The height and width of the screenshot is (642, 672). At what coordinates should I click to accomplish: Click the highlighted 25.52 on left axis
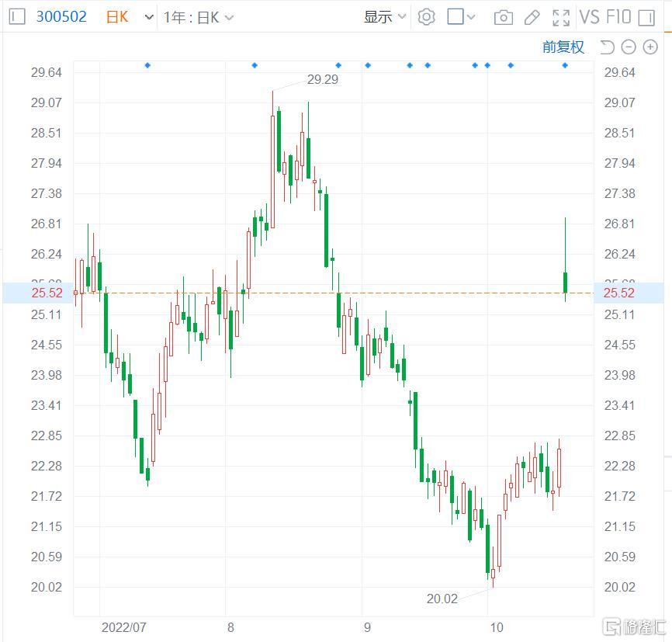point(47,293)
